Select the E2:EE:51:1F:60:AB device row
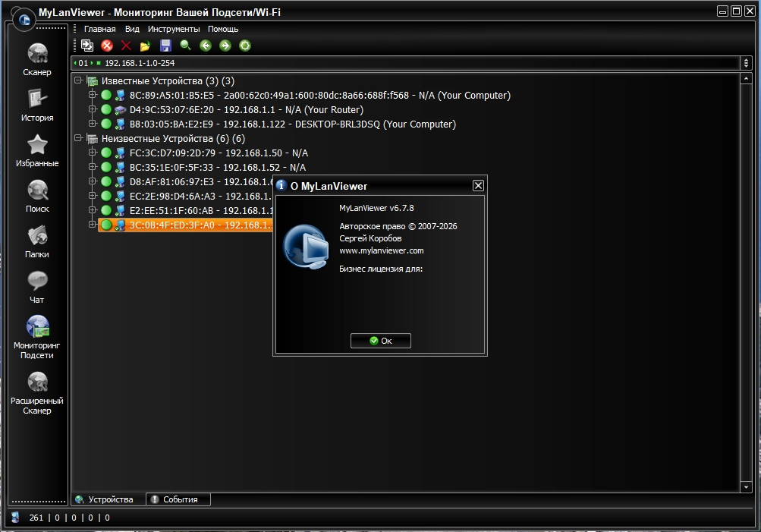Viewport: 761px width, 532px height. click(x=201, y=211)
